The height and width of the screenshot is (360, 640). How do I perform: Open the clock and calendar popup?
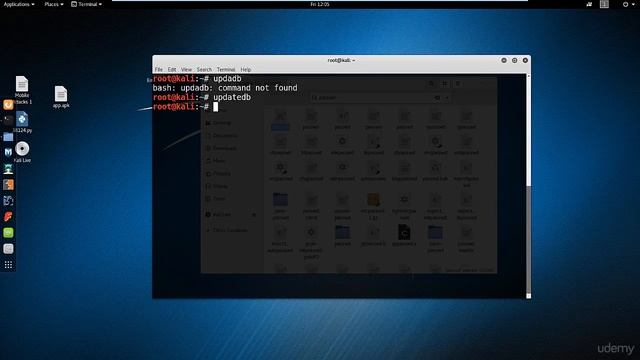tap(320, 4)
